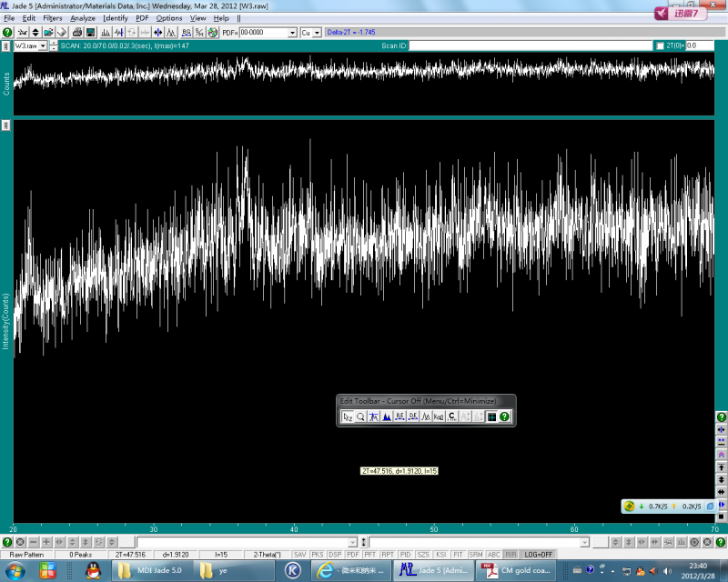Select the zoom magnifier tool in Edit Toolbar

point(361,416)
